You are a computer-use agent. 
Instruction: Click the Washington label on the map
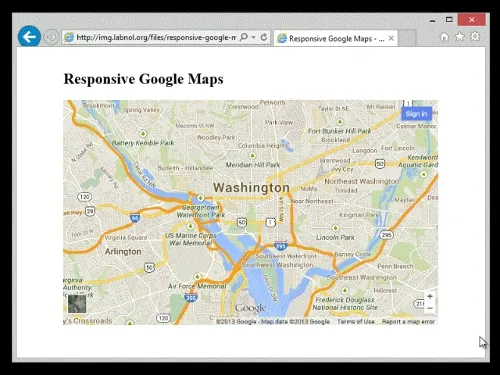point(251,187)
